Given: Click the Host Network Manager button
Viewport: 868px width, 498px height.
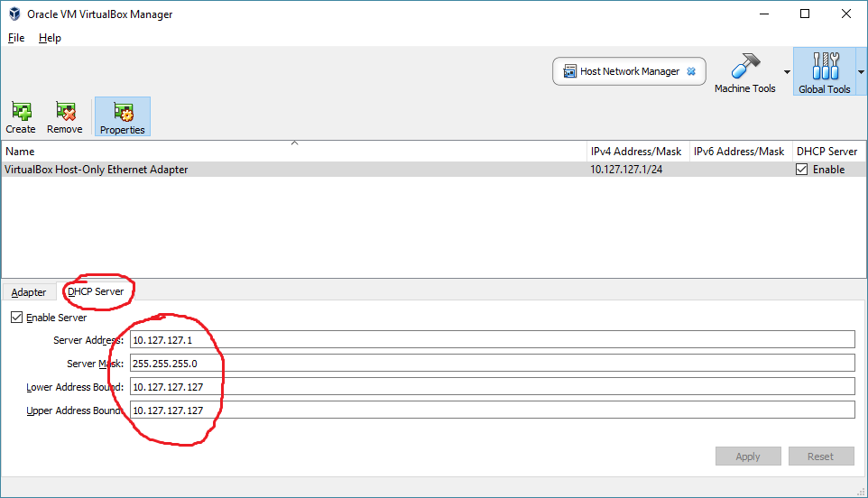Looking at the screenshot, I should (x=629, y=71).
